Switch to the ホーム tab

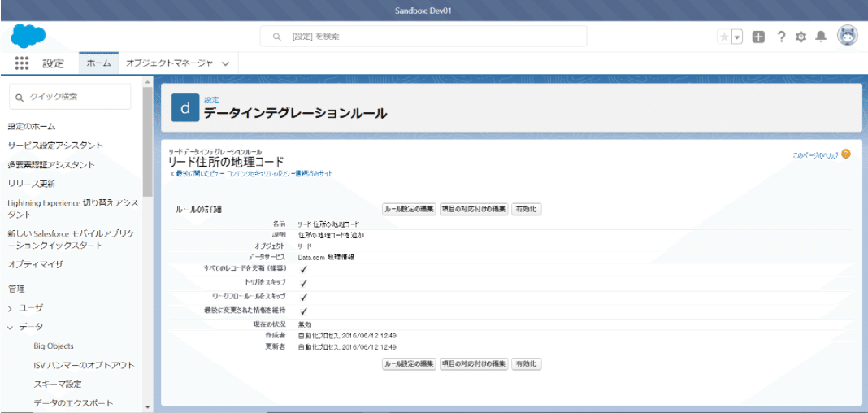98,63
